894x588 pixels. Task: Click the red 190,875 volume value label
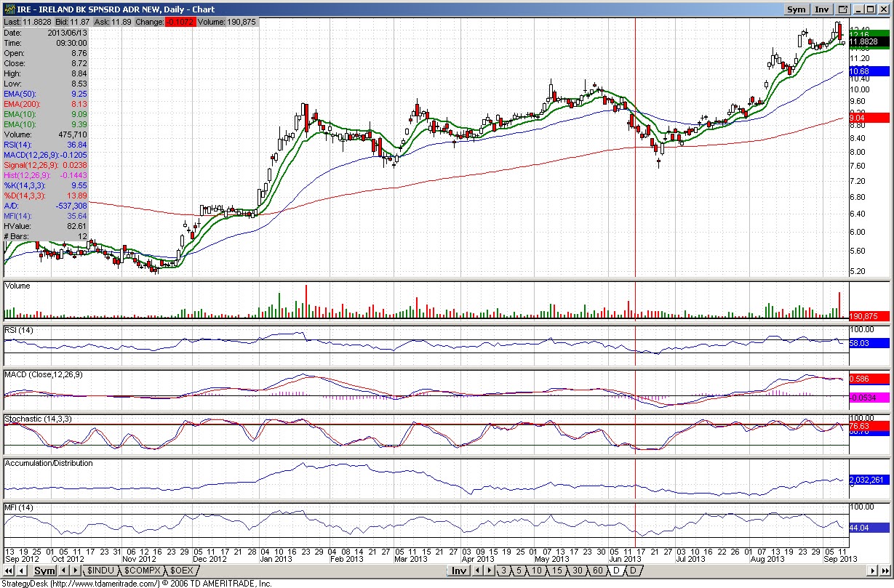coord(869,316)
